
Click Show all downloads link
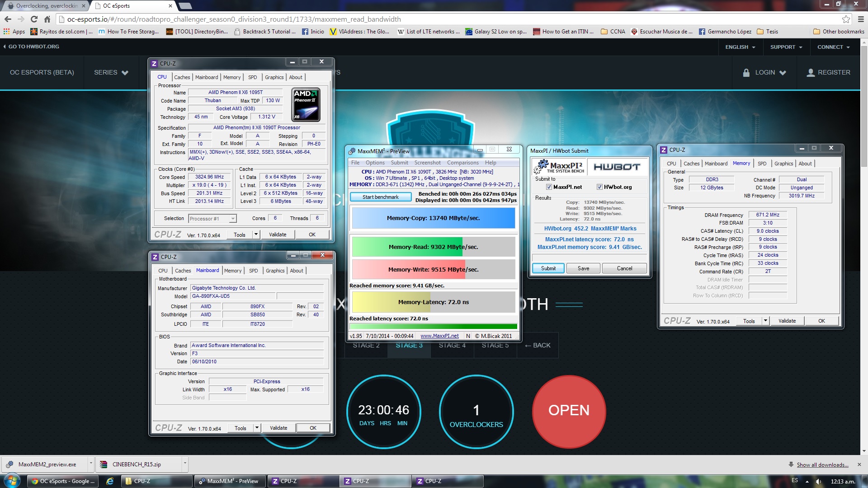tap(822, 465)
